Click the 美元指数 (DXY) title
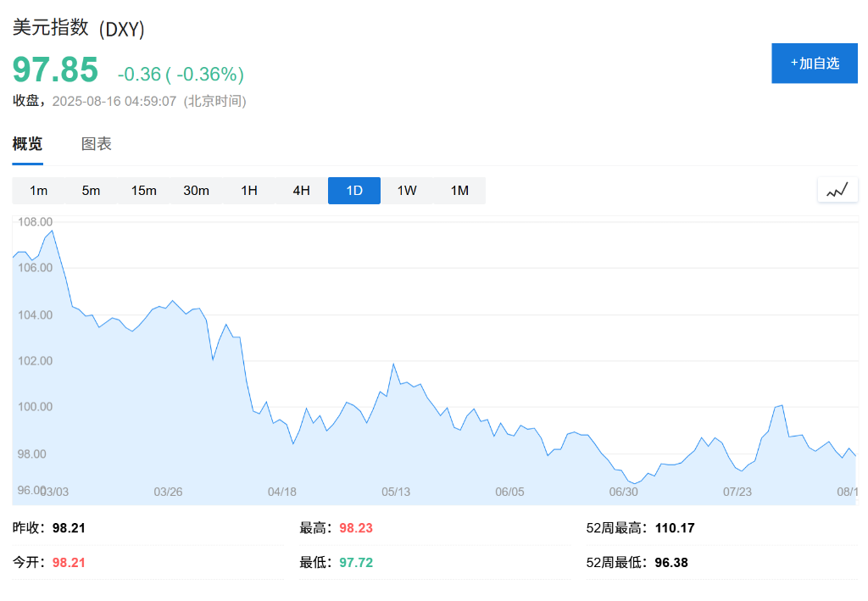868x601 pixels. [x=79, y=28]
